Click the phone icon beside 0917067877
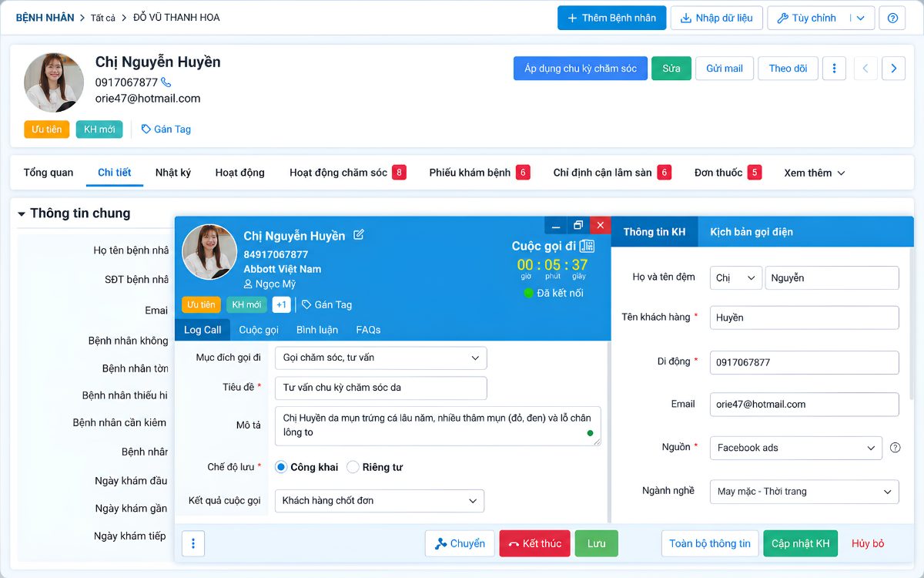The image size is (924, 578). click(x=166, y=82)
